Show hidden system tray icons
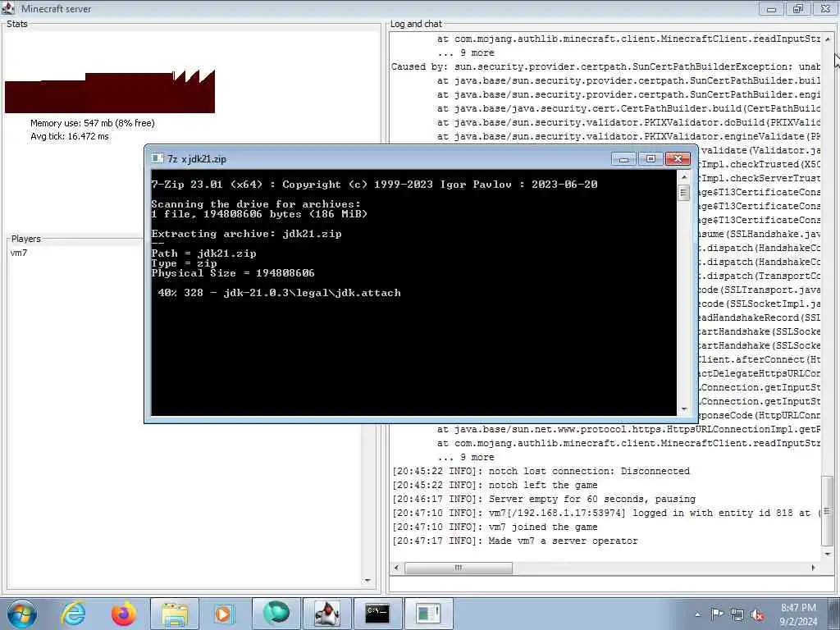840x630 pixels. coord(697,614)
